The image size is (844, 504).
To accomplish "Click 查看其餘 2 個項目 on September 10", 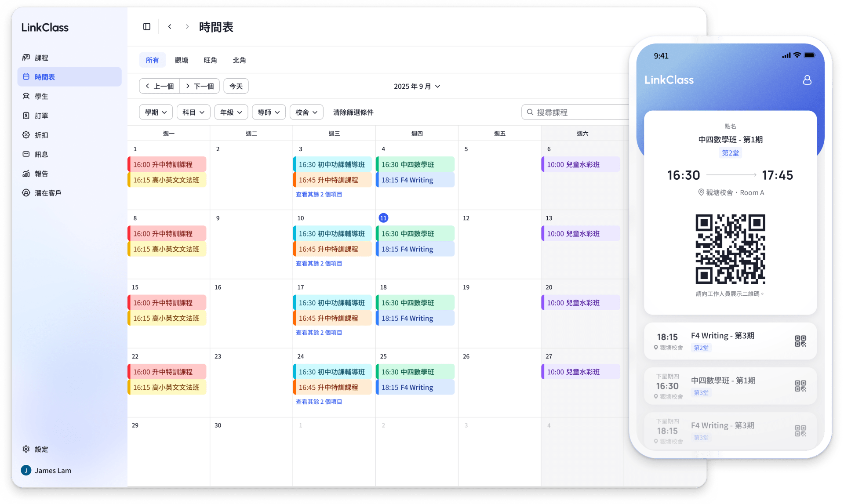I will click(319, 263).
